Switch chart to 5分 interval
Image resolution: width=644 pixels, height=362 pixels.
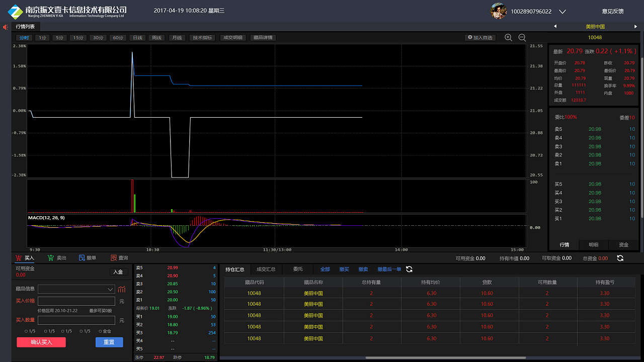tap(60, 38)
